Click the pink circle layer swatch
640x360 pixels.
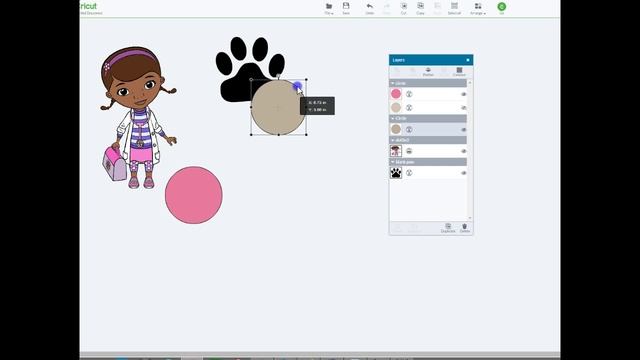pos(396,94)
